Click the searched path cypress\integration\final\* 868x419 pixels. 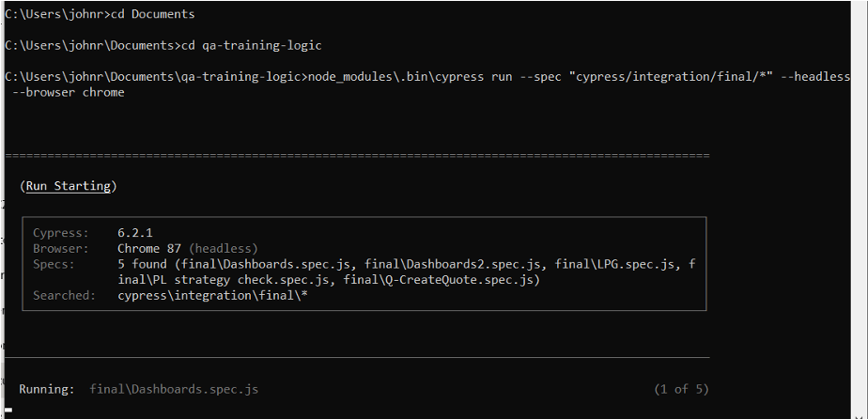(212, 296)
